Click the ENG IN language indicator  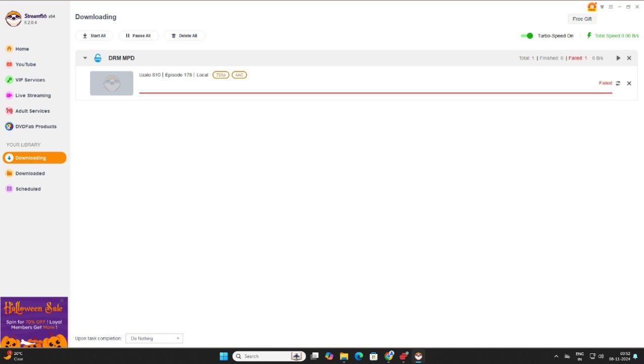tap(580, 356)
